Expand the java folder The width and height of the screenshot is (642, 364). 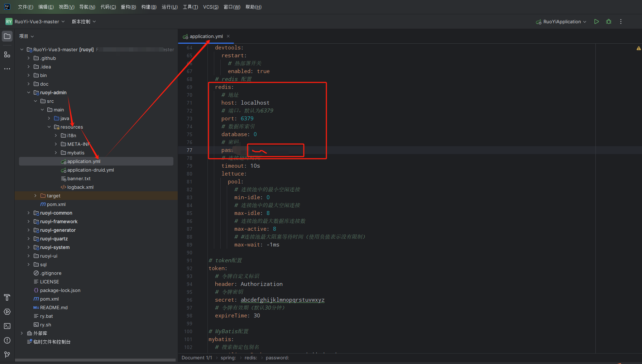[x=49, y=118]
